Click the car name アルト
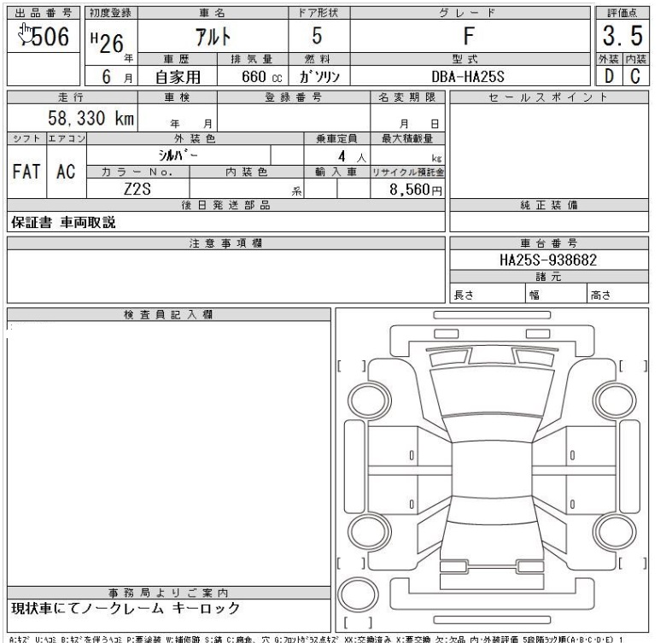This screenshot has width=672, height=643. pos(211,37)
